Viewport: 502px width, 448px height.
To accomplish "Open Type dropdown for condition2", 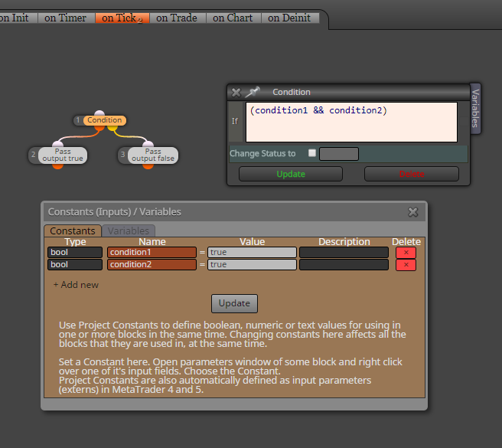I will coord(75,264).
